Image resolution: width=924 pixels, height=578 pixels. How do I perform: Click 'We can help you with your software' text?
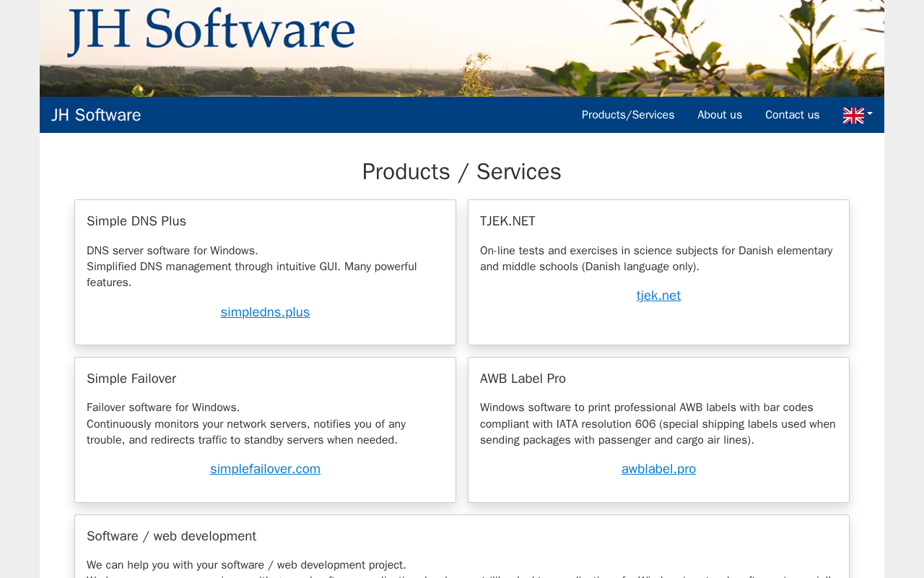click(x=246, y=565)
